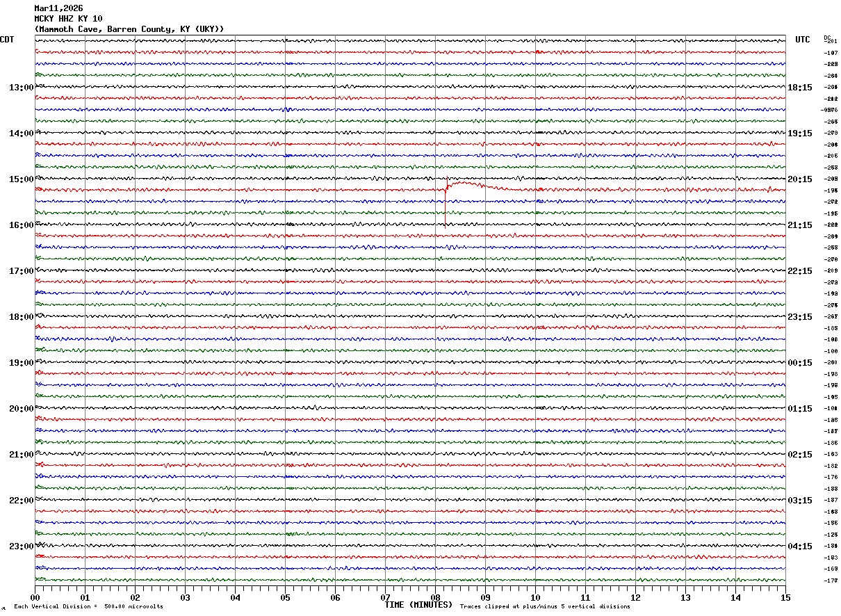Viewport: 841px width, 616px height.
Task: Click the TIME (MINUTES) axis title
Action: (418, 605)
